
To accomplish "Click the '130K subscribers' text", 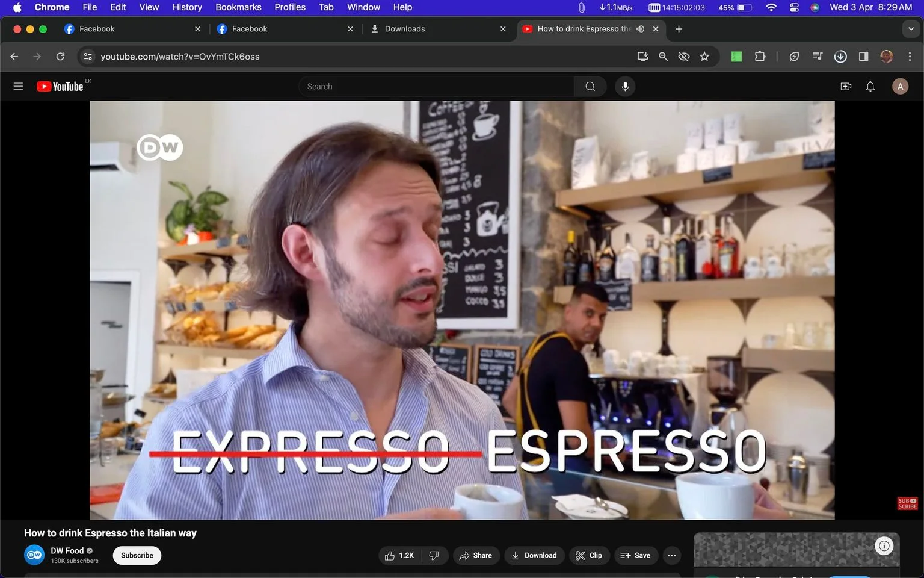I will (75, 561).
